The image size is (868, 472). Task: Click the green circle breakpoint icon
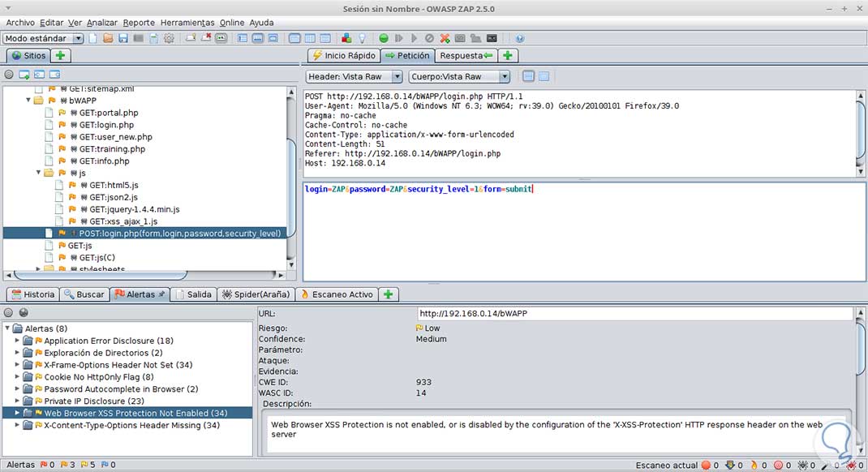tap(384, 38)
